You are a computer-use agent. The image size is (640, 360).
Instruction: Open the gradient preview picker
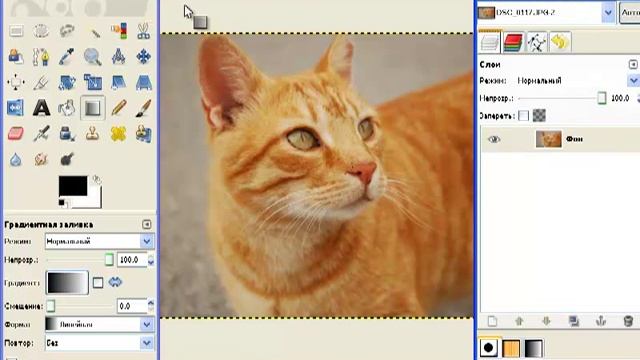coord(67,282)
